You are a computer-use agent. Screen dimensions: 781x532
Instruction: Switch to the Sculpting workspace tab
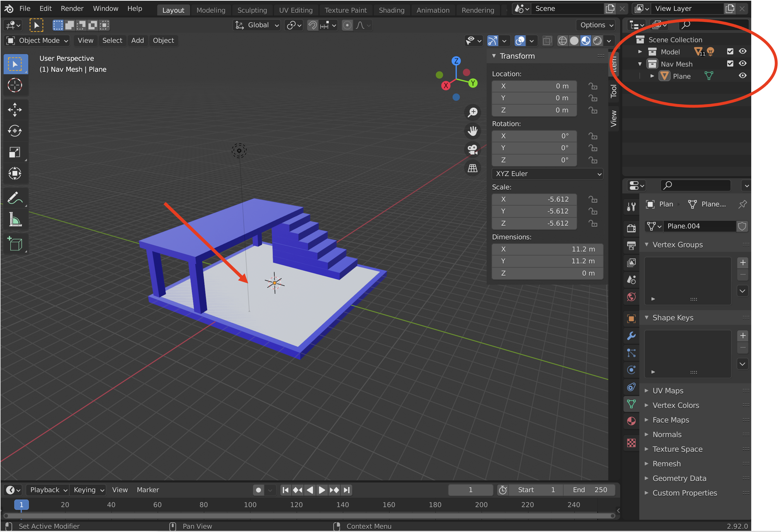[x=252, y=10]
